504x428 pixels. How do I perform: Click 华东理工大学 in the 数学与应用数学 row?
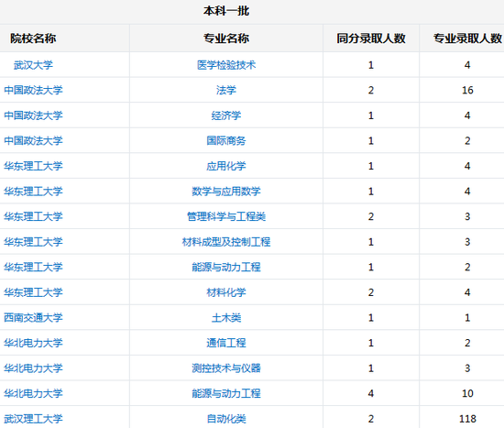coord(33,192)
